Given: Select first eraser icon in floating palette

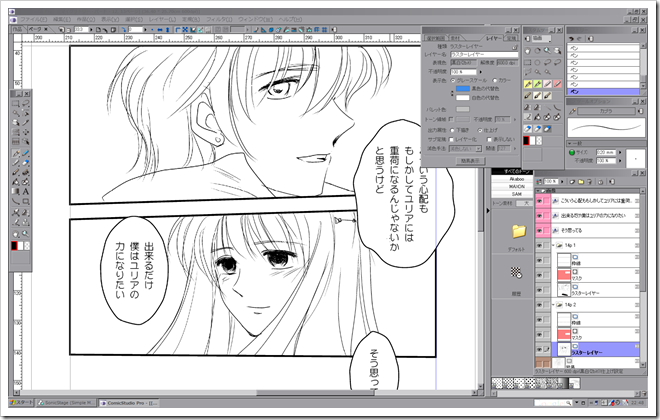Looking at the screenshot, I should pos(528,129).
